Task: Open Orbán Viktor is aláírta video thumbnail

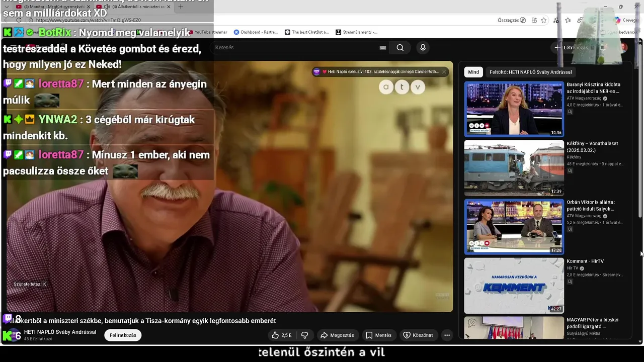Action: coord(514,227)
